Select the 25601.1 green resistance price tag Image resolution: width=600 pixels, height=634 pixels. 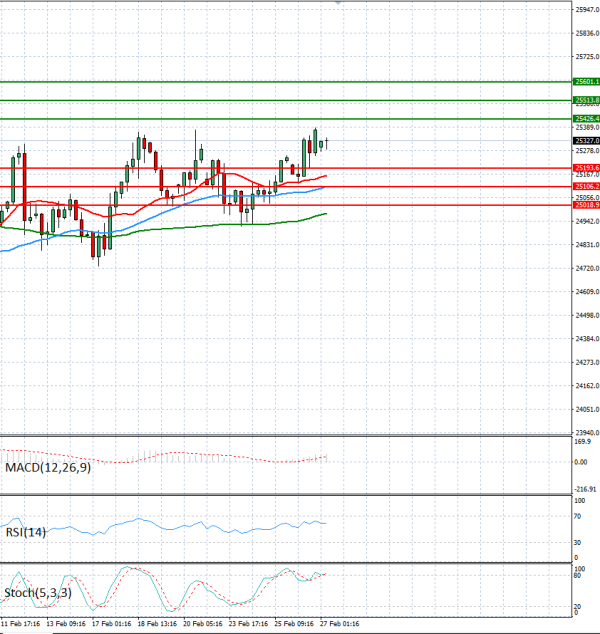(x=585, y=82)
